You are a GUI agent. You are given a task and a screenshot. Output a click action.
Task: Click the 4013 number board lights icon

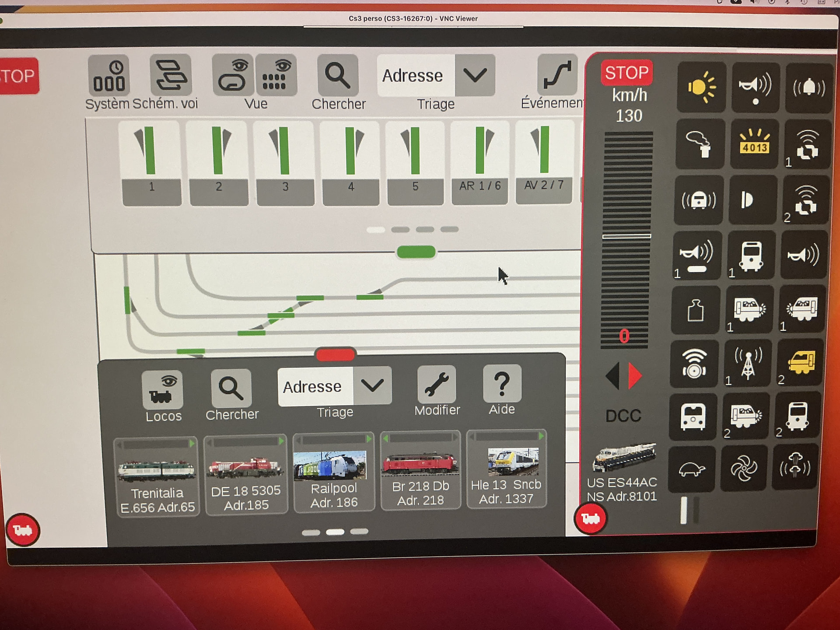tap(755, 143)
